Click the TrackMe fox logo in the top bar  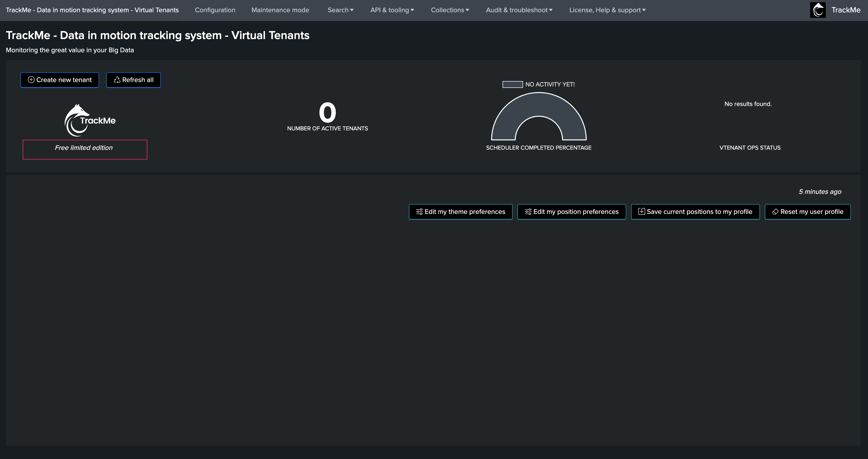tap(818, 10)
